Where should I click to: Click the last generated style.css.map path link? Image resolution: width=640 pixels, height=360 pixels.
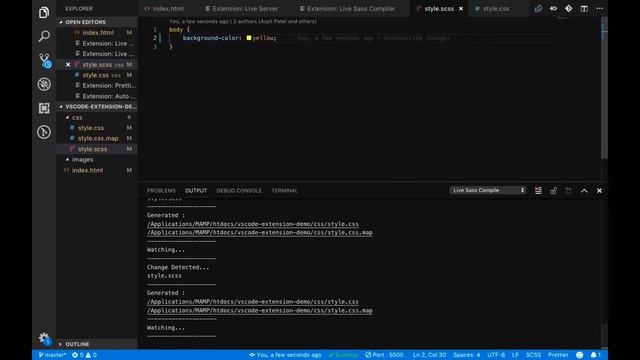click(260, 311)
